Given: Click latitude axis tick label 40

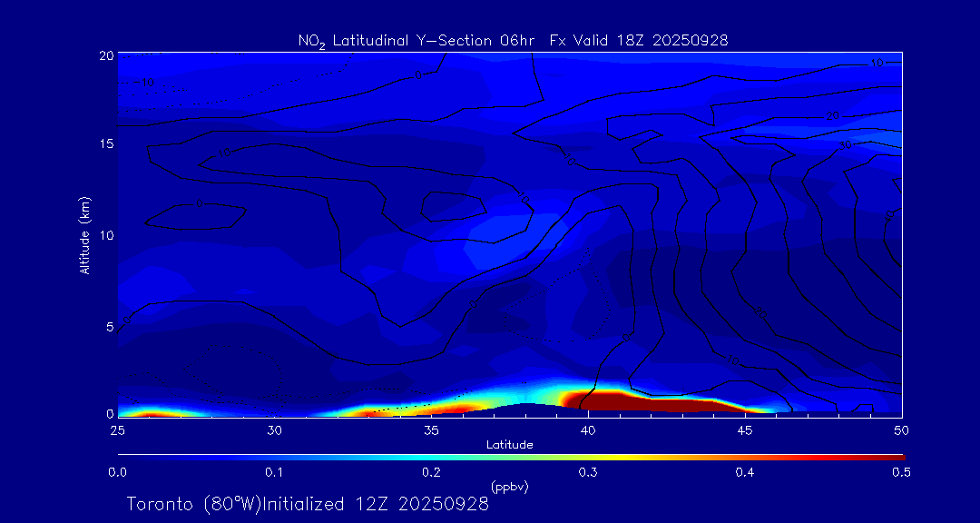Looking at the screenshot, I should pyautogui.click(x=587, y=430).
